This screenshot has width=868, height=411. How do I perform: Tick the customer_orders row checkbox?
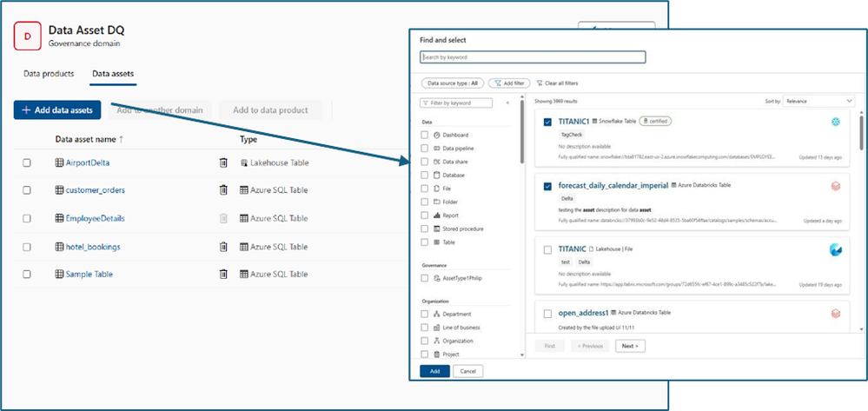tap(27, 190)
